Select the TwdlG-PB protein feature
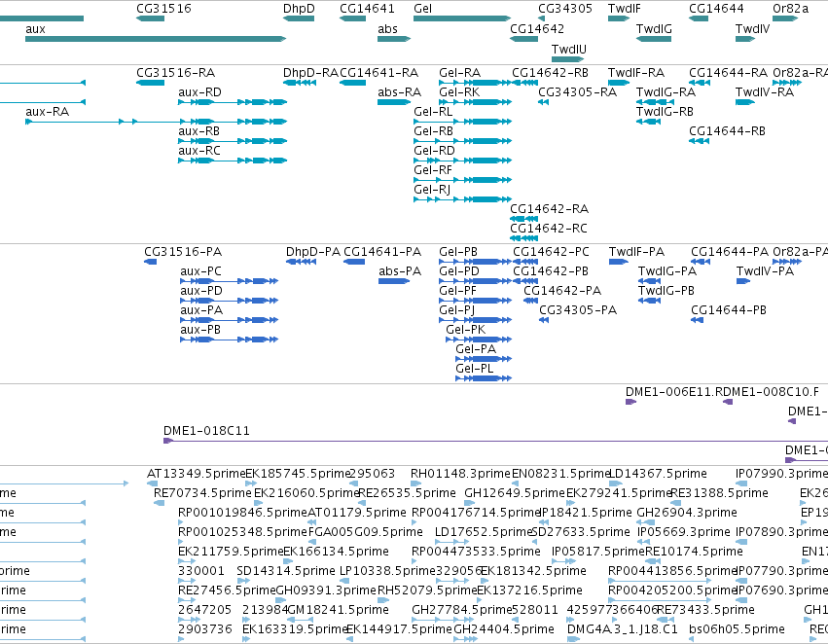 pyautogui.click(x=650, y=301)
